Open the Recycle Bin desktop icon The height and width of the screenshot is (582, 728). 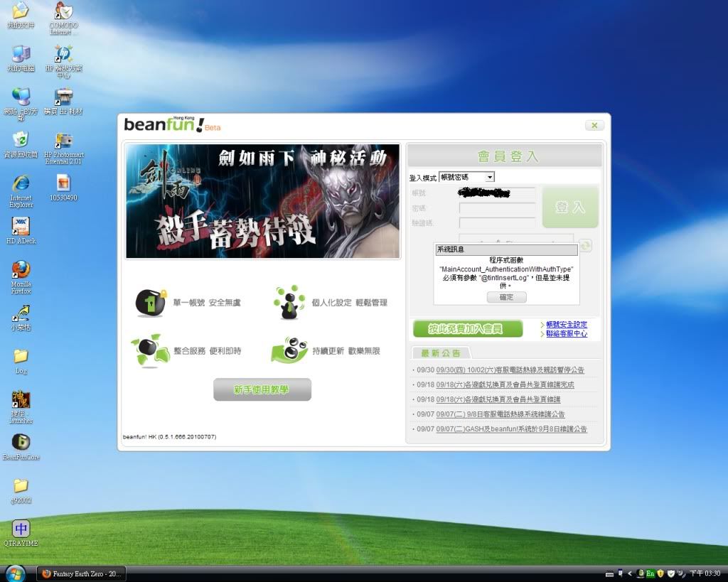click(x=21, y=145)
